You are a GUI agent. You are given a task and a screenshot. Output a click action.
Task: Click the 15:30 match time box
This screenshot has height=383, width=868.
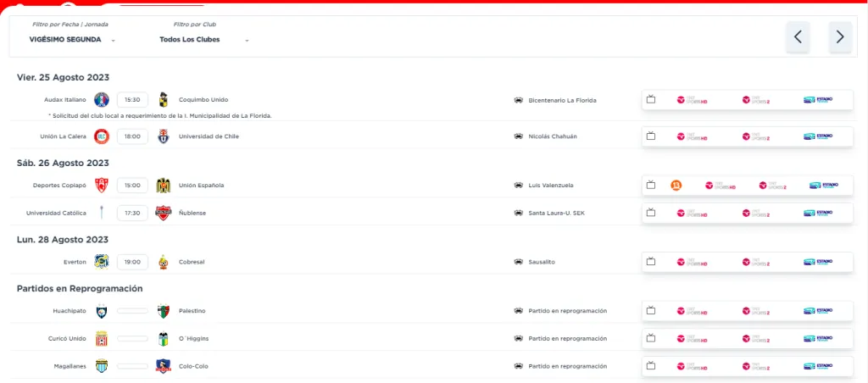click(132, 100)
